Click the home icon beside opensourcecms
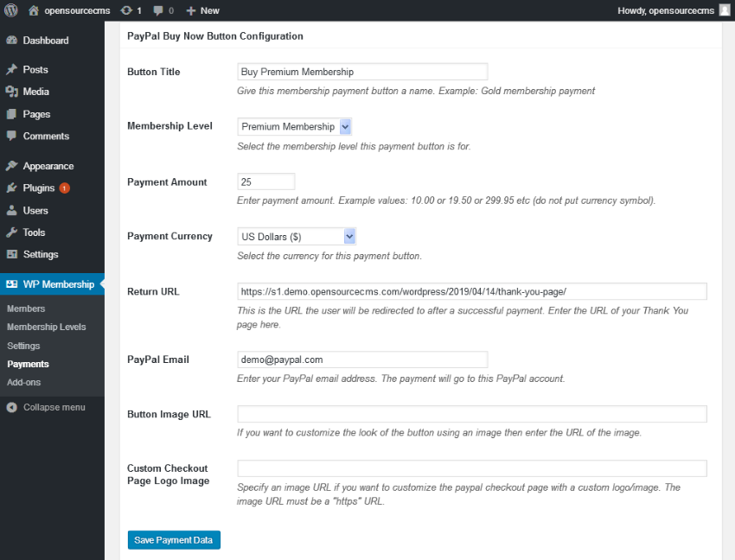 (x=33, y=10)
